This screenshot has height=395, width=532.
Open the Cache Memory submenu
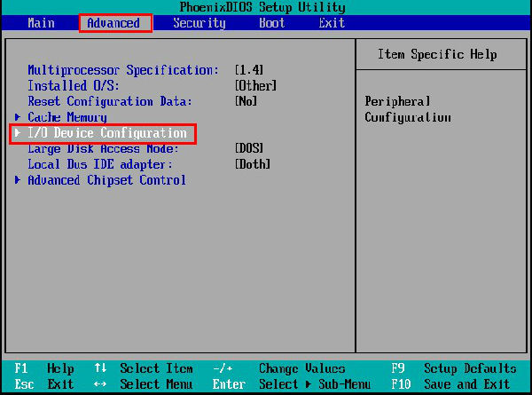click(67, 117)
